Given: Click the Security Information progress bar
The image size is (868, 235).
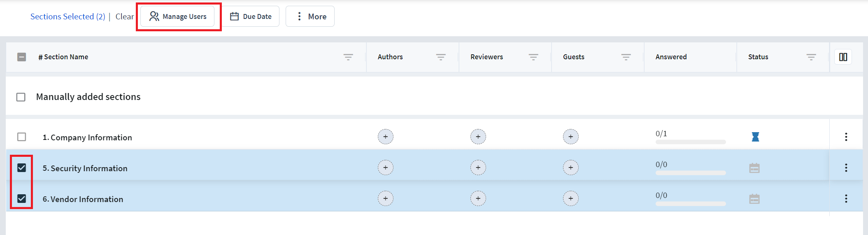Looking at the screenshot, I should point(691,173).
